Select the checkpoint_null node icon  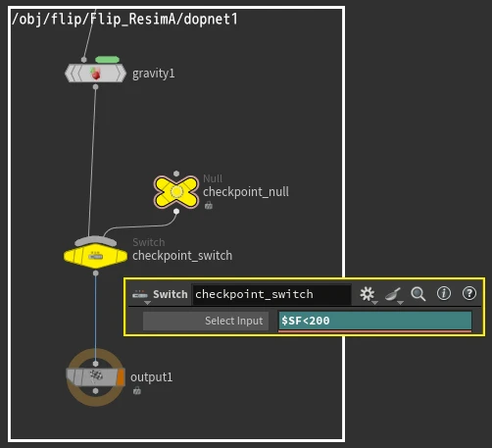[176, 192]
